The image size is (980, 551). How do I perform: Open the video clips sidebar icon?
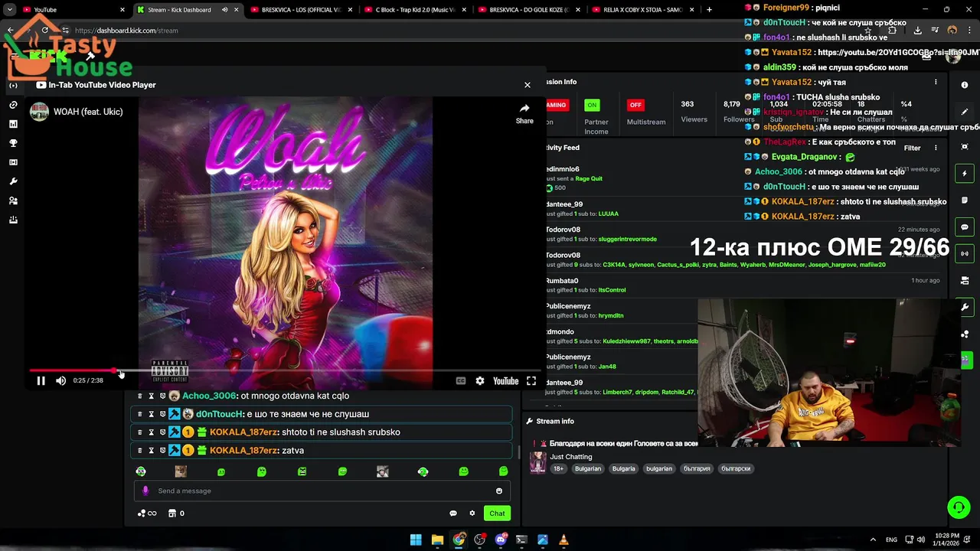click(13, 162)
